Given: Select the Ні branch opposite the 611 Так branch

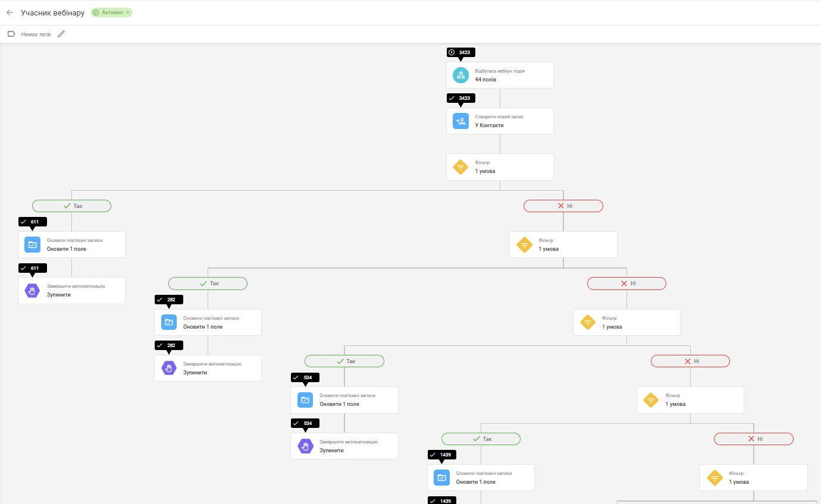Looking at the screenshot, I should (x=563, y=206).
